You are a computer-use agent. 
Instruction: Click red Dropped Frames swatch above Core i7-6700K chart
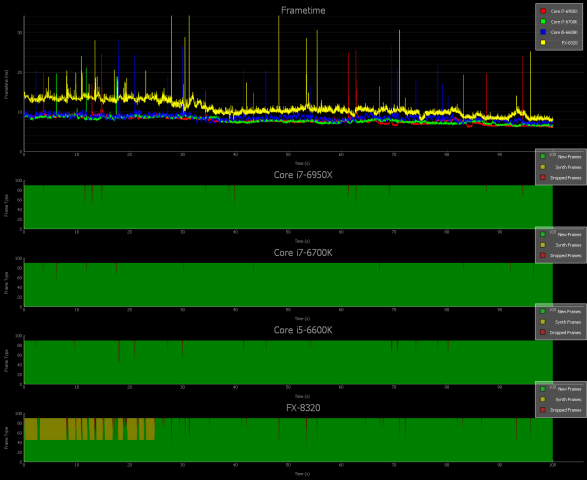click(x=543, y=255)
